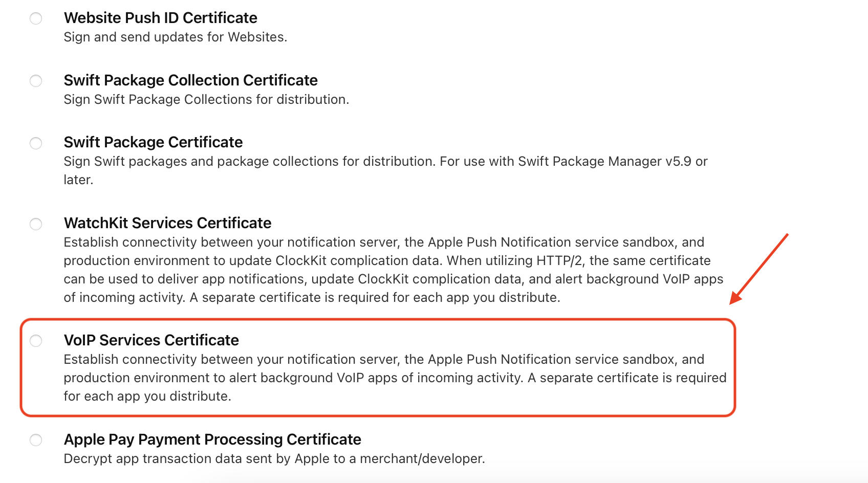
Task: Click the "VoIP Services Certificate" heading
Action: tap(151, 340)
